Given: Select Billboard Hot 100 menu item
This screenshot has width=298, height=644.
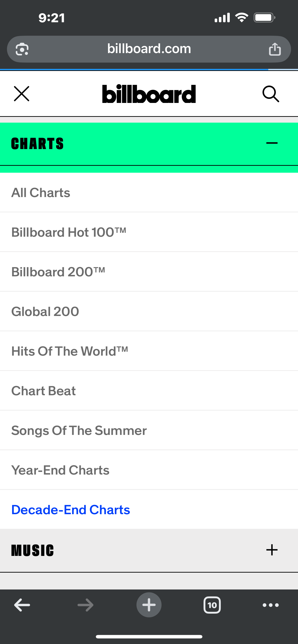Looking at the screenshot, I should tap(69, 232).
